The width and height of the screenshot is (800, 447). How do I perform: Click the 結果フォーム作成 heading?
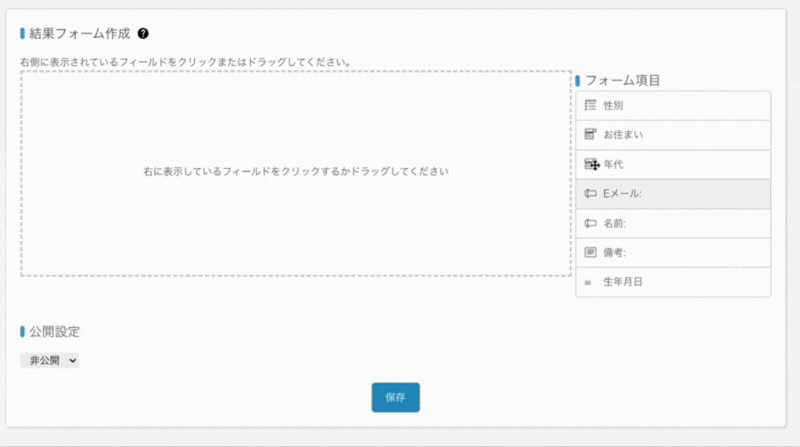pos(80,34)
